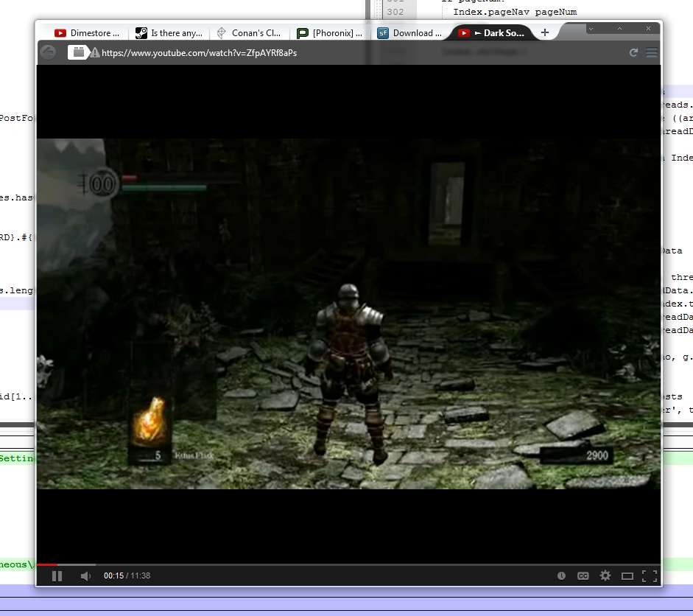Viewport: 693px width, 616px height.
Task: Open the Conan's Cl... tab
Action: click(x=249, y=33)
